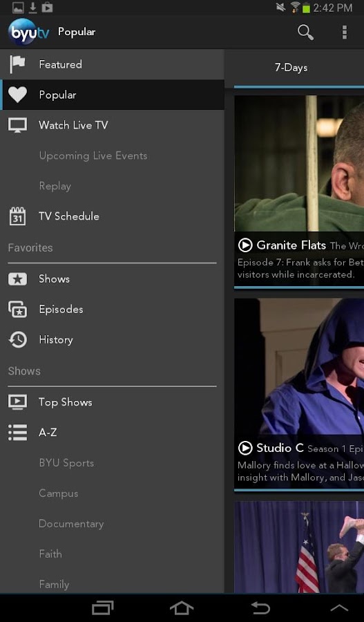Open the A-Z shows list

point(112,433)
